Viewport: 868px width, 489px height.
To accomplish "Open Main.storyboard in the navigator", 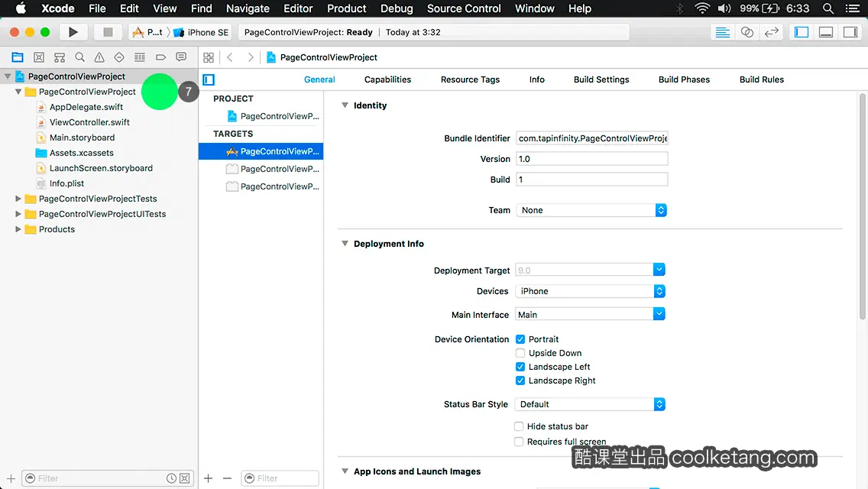I will pos(82,138).
